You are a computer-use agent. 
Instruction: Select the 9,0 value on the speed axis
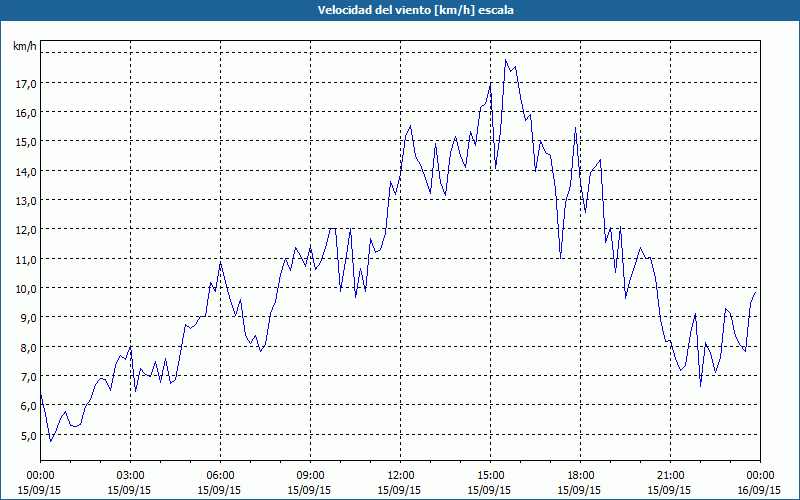tap(28, 318)
